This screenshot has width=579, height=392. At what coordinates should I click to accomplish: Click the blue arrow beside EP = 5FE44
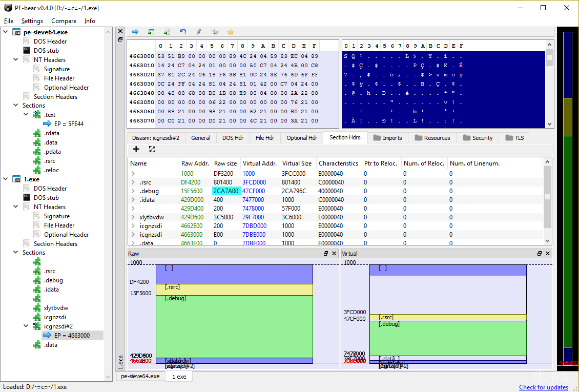pyautogui.click(x=47, y=124)
